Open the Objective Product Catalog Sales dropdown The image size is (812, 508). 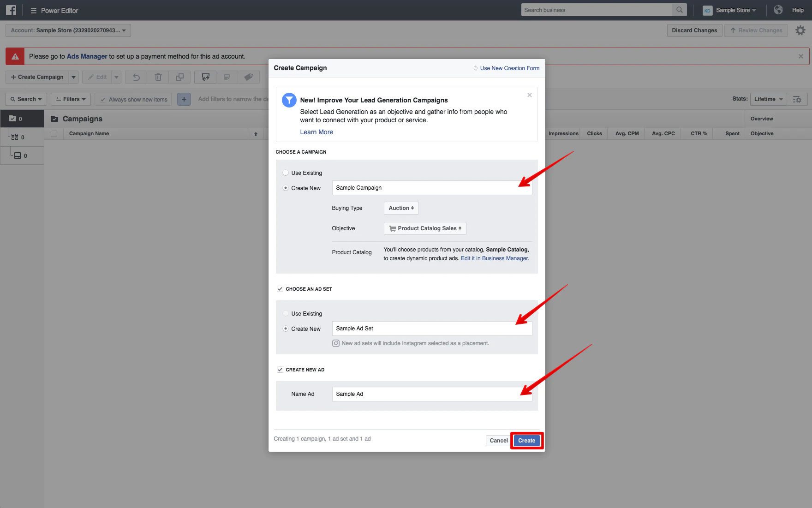[425, 228]
